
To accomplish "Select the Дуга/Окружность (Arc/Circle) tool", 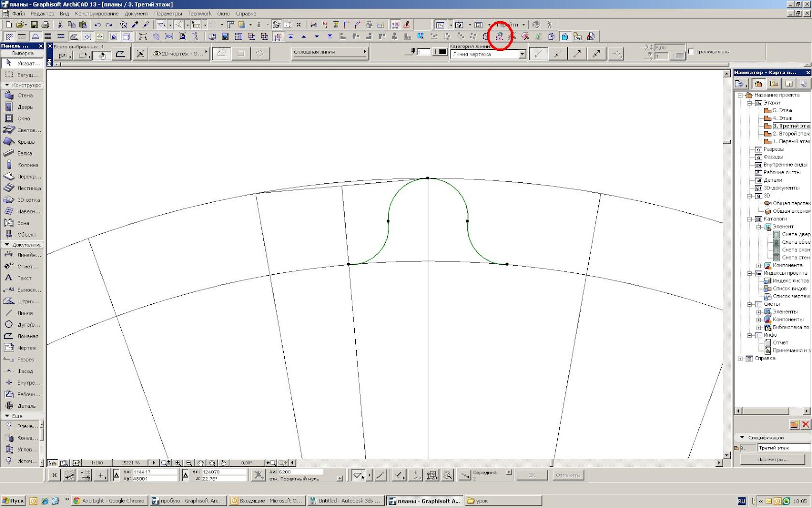I will pyautogui.click(x=22, y=325).
